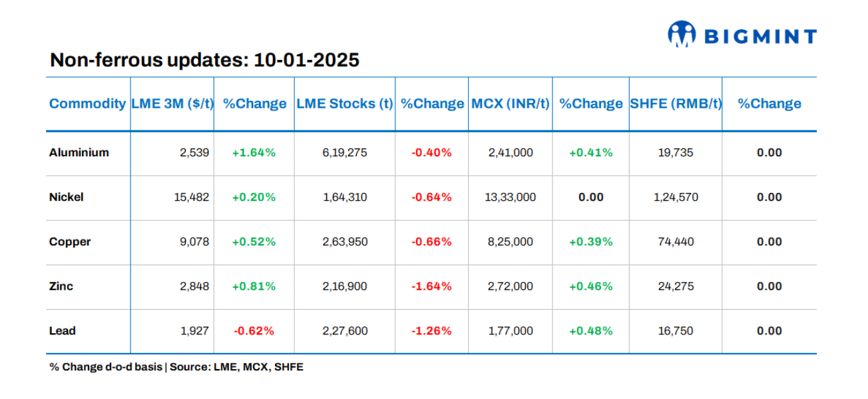Click the Aluminium row label
This screenshot has height=399, width=868.
point(79,152)
